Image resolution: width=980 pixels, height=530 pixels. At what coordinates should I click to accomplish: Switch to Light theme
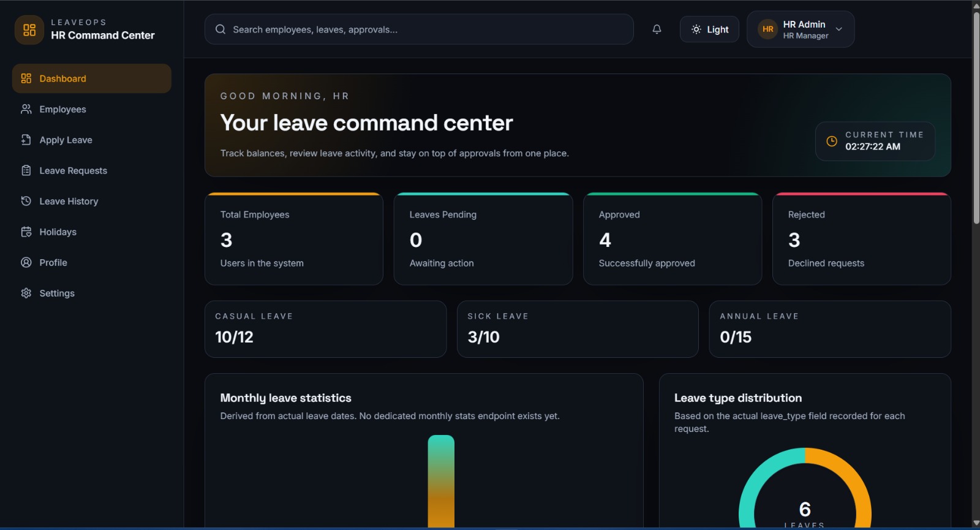pos(709,29)
